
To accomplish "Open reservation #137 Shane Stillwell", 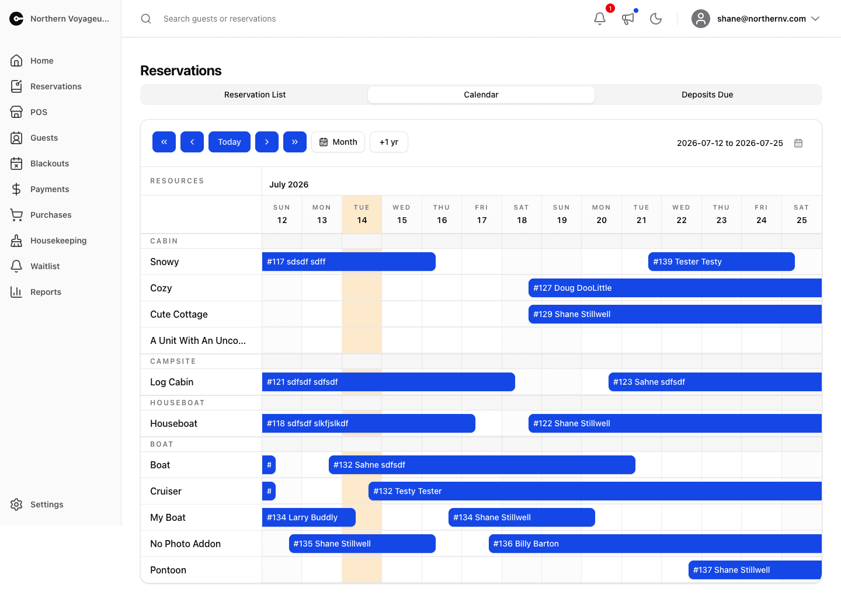I will click(755, 570).
